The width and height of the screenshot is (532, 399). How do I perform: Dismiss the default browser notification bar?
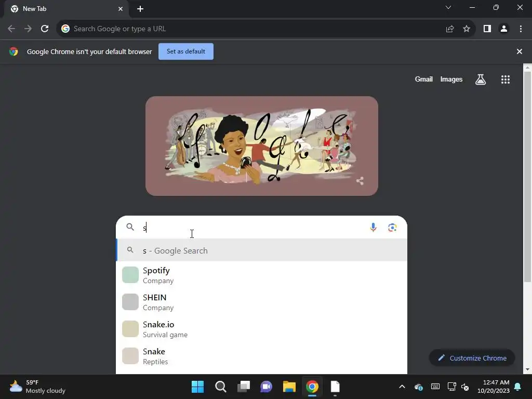(519, 51)
